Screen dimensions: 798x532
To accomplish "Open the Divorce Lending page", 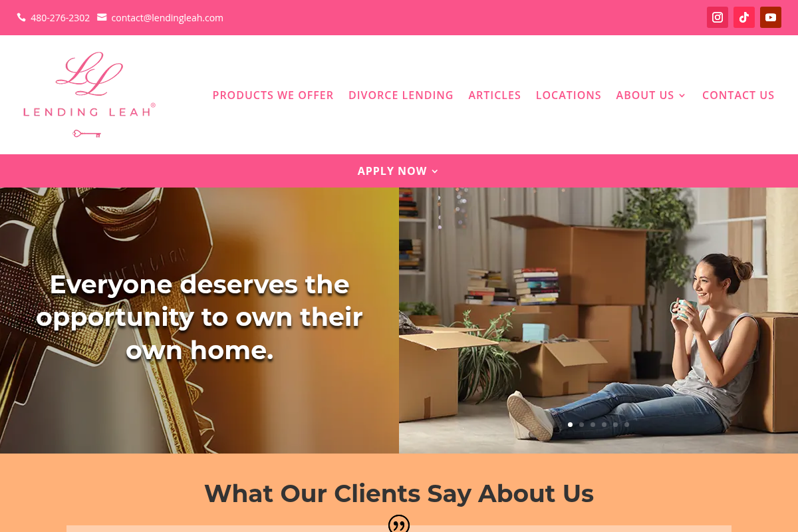I will [401, 95].
